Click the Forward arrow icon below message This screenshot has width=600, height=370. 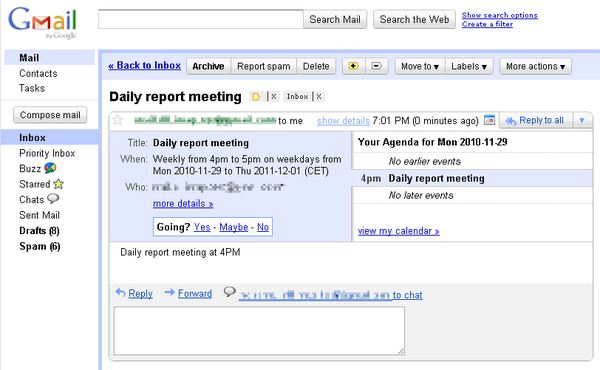tap(170, 293)
